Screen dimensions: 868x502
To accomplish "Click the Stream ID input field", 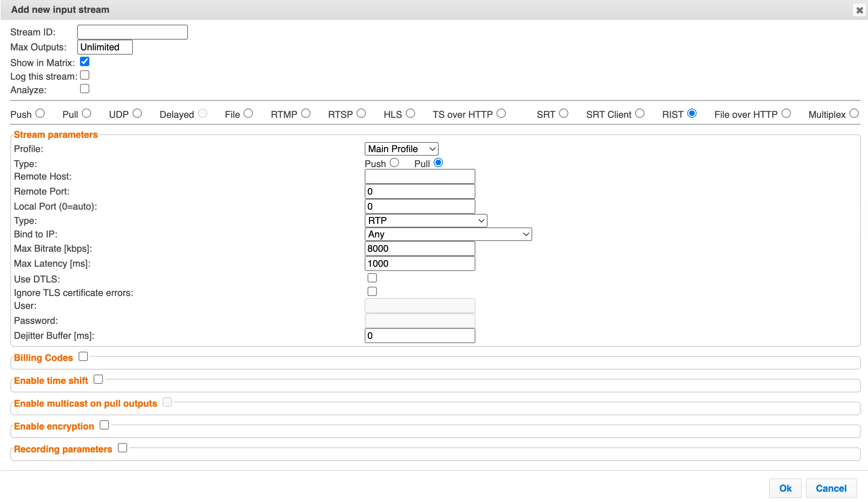I will (x=133, y=32).
